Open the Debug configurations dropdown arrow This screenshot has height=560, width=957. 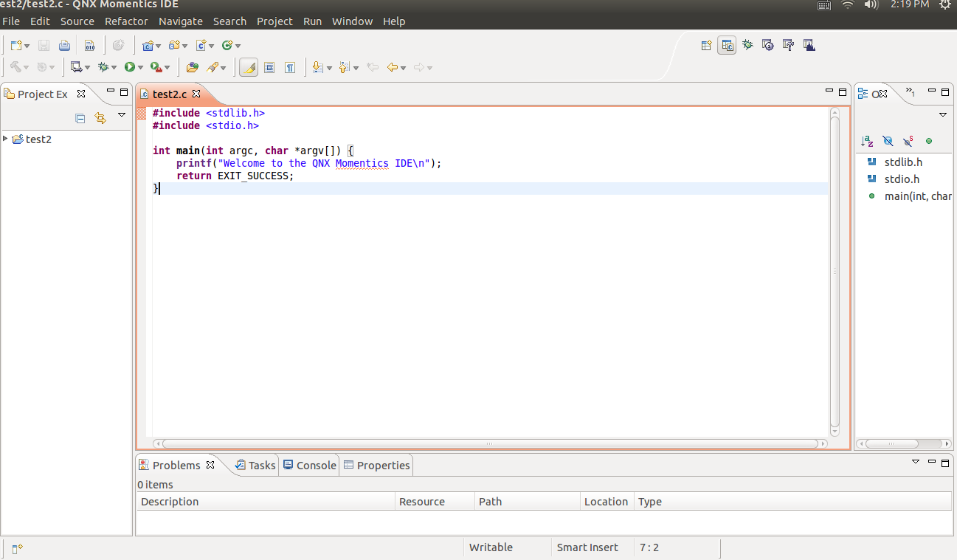click(x=114, y=68)
